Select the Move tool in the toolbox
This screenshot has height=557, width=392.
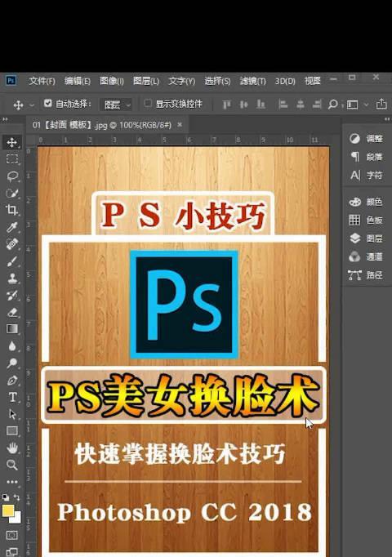click(x=12, y=142)
